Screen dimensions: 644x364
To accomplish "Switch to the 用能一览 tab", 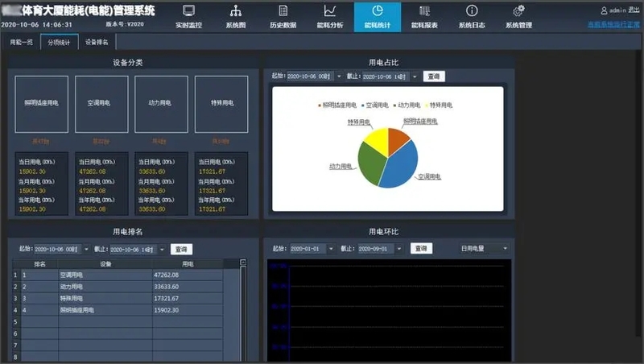I will [x=22, y=41].
